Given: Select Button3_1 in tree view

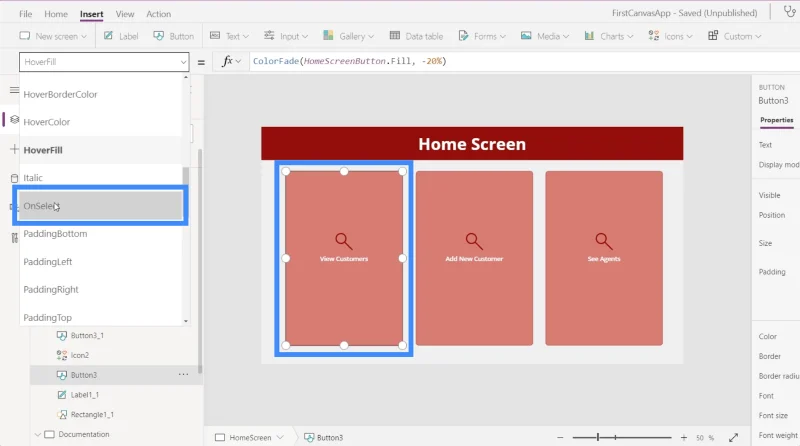Looking at the screenshot, I should (x=87, y=335).
